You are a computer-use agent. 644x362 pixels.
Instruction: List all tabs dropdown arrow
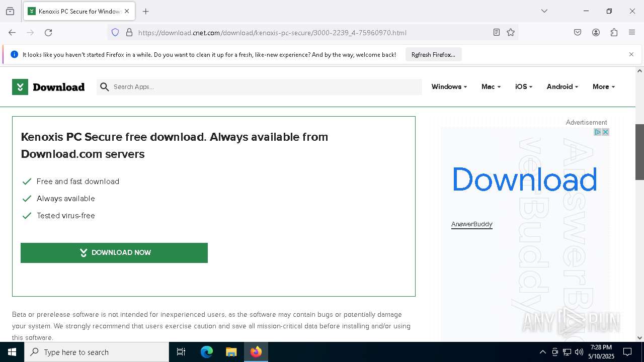pos(544,11)
